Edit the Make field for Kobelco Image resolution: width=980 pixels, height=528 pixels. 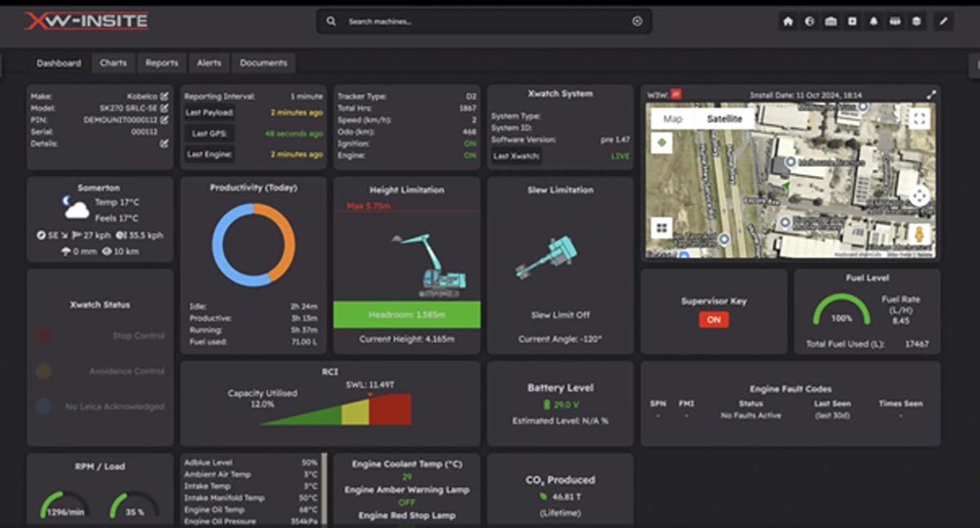pos(164,96)
